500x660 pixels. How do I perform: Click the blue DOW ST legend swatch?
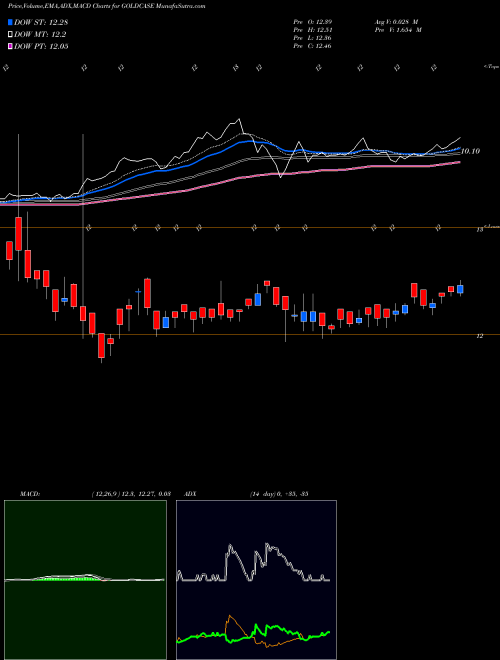pos(10,22)
